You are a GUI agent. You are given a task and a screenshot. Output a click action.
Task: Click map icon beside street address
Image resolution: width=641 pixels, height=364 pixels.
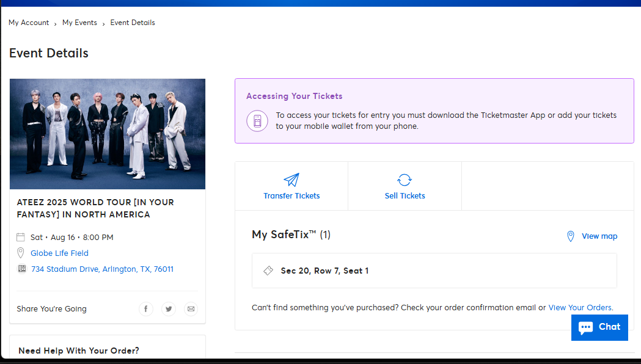[x=21, y=269]
